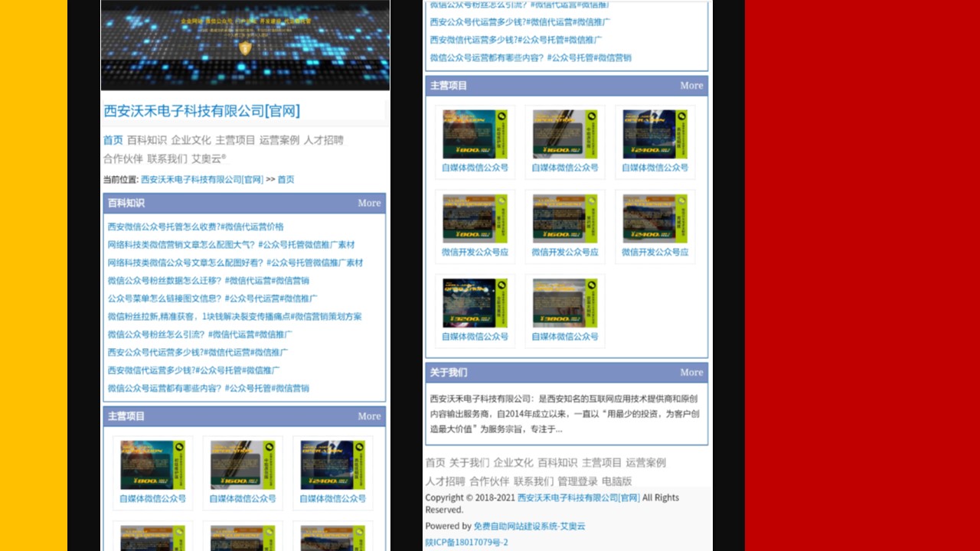Open 西安公众号代运营多少钱? in the right page's list

pos(521,22)
